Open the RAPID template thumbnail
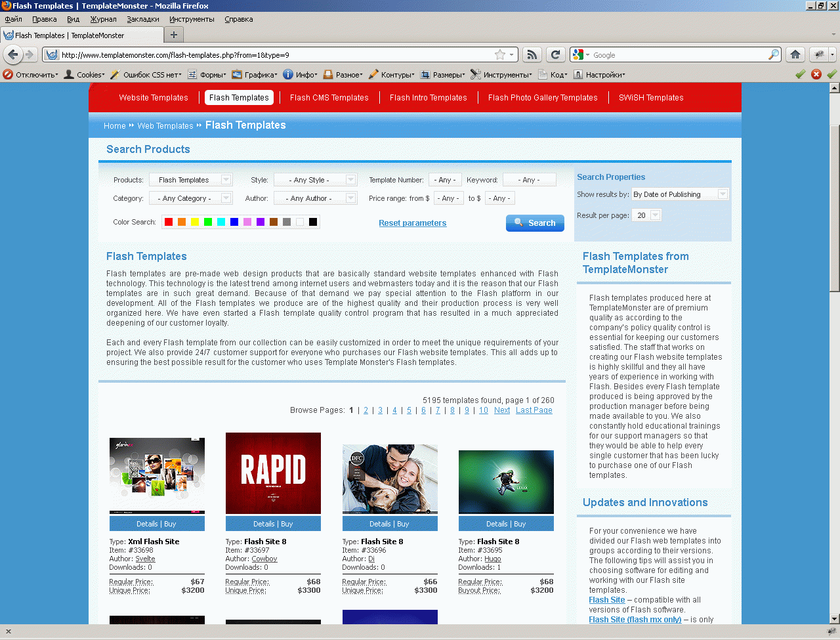 [x=273, y=473]
